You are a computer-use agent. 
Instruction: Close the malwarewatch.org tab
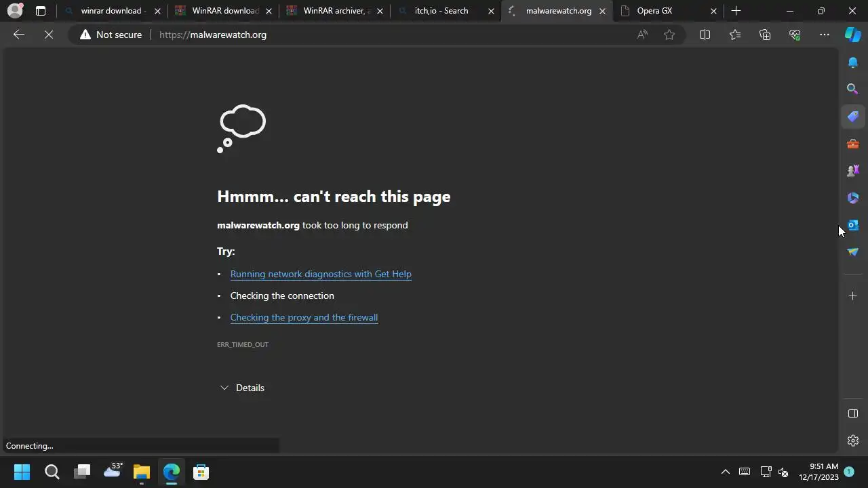point(602,11)
